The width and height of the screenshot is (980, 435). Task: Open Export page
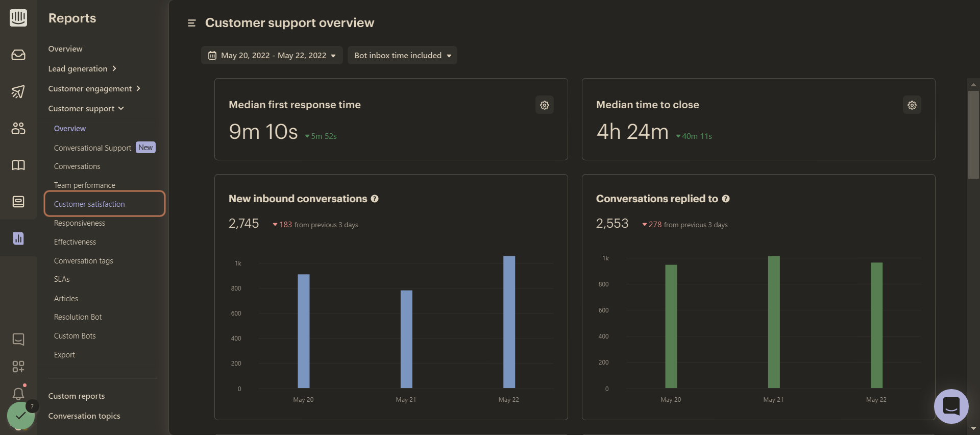coord(64,355)
